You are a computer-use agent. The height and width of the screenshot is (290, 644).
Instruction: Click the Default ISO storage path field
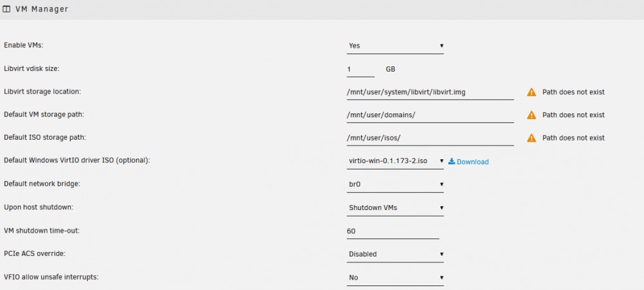(430, 138)
